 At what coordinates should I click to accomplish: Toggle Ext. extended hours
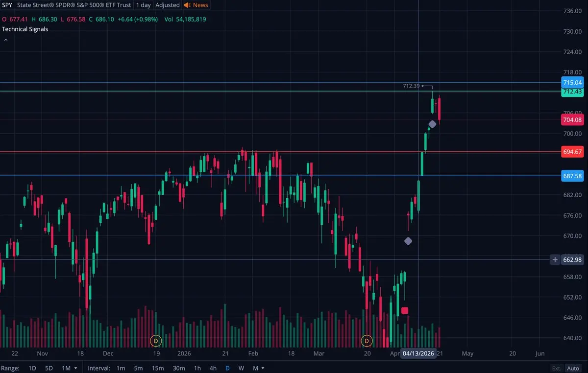click(x=557, y=368)
